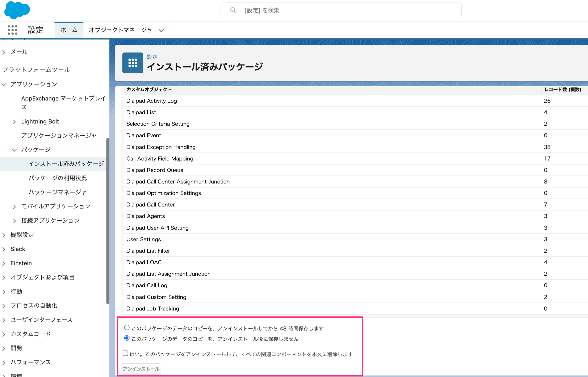Expand the オブジェクトおよび項目 chevron
588x377 pixels.
click(x=4, y=277)
